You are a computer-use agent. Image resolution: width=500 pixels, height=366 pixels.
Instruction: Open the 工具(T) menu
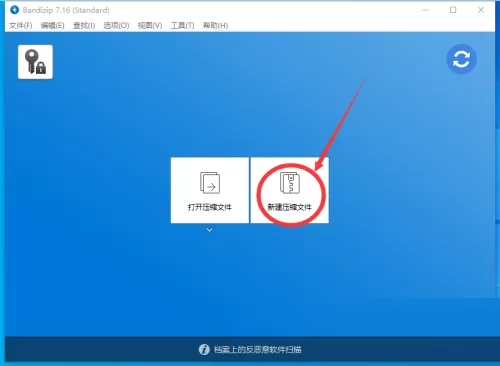[x=182, y=26]
